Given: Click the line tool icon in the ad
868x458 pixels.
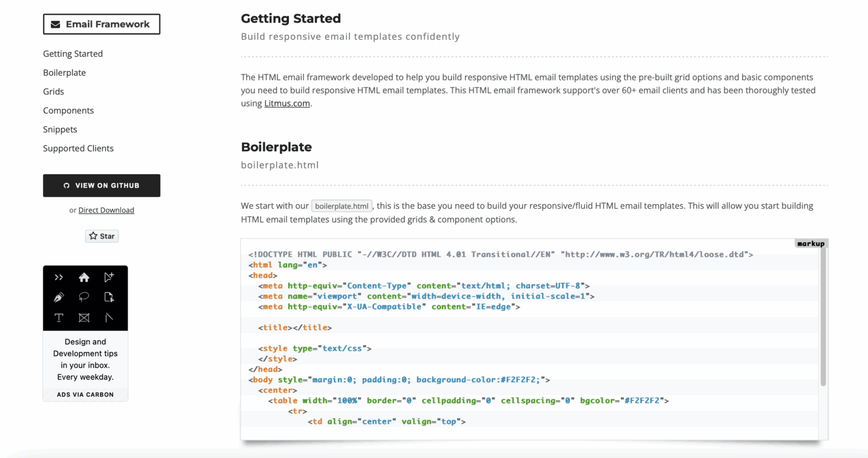Looking at the screenshot, I should [109, 318].
